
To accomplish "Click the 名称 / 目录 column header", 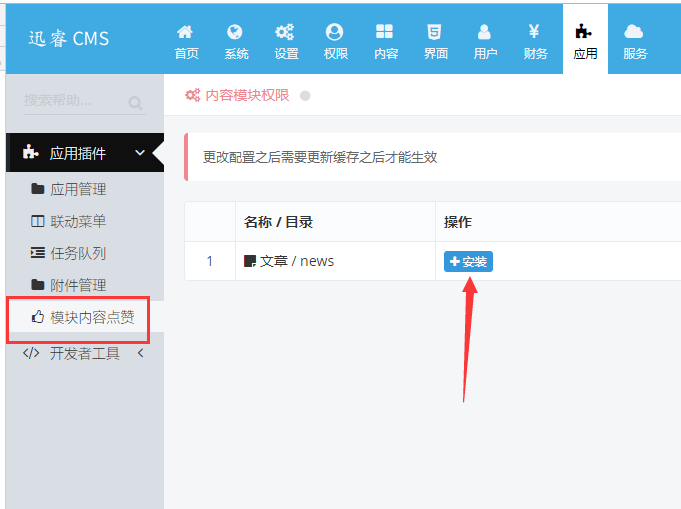I will coord(278,222).
